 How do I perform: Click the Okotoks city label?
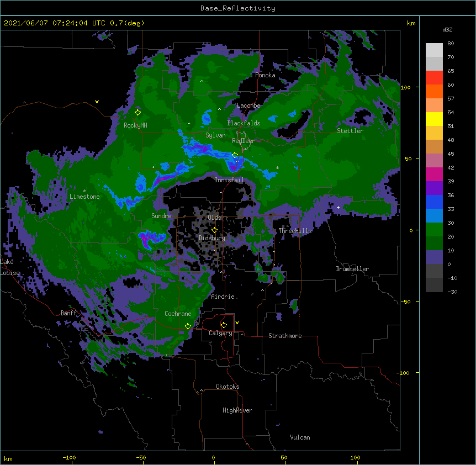tap(228, 387)
